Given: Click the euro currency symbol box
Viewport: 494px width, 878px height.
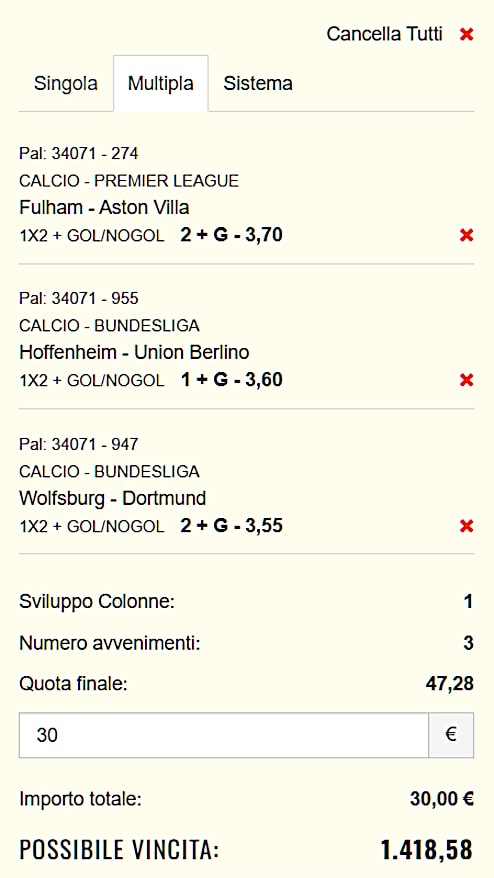Looking at the screenshot, I should 451,735.
